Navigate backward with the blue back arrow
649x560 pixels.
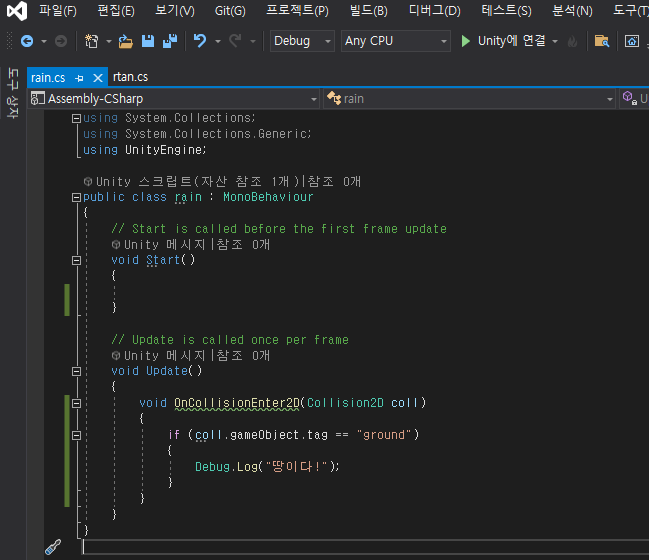tap(27, 41)
